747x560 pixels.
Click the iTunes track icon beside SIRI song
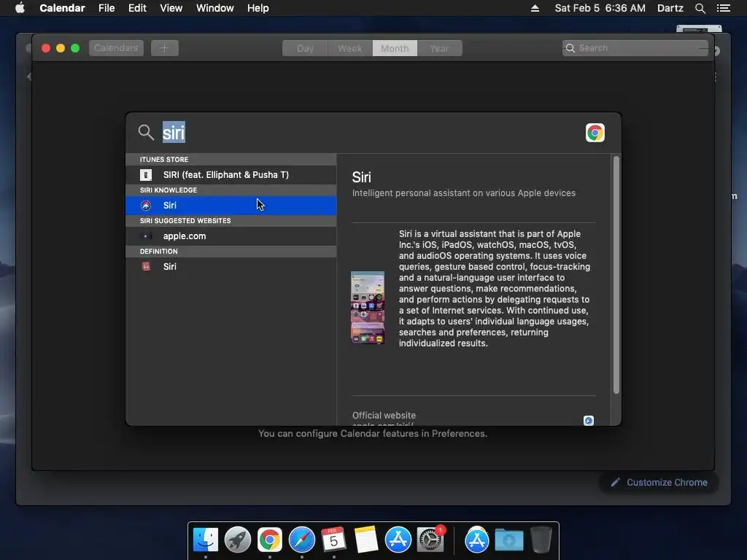pyautogui.click(x=146, y=175)
